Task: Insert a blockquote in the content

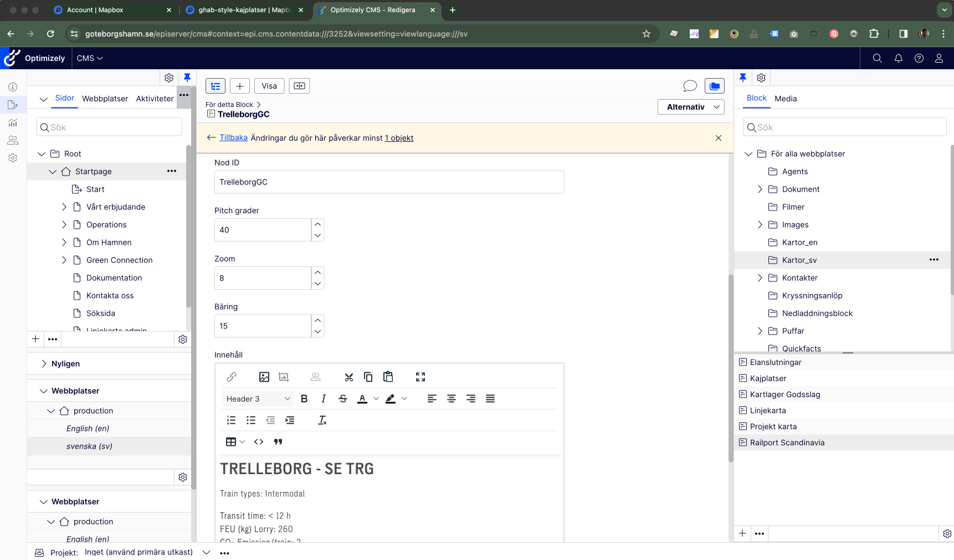Action: 278,442
